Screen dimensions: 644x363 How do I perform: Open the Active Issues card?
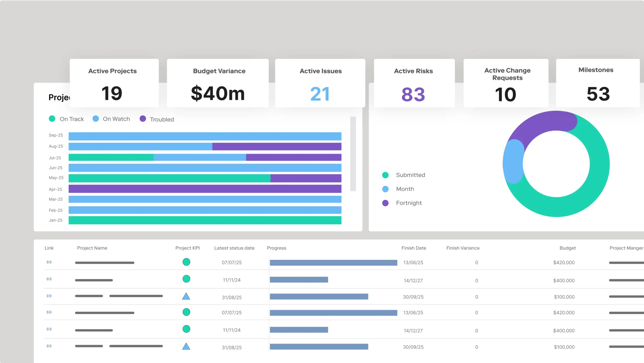[x=320, y=83]
